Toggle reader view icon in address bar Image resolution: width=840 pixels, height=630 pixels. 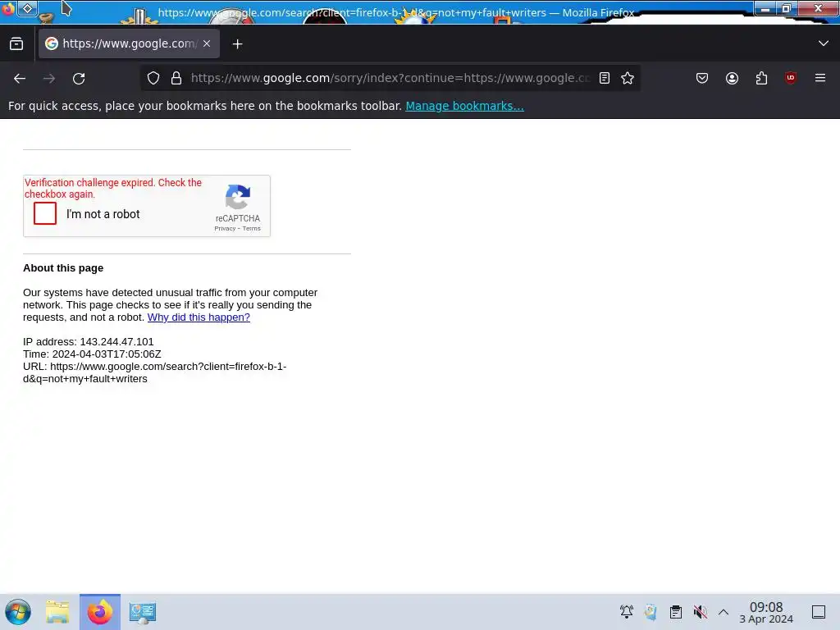click(x=605, y=78)
